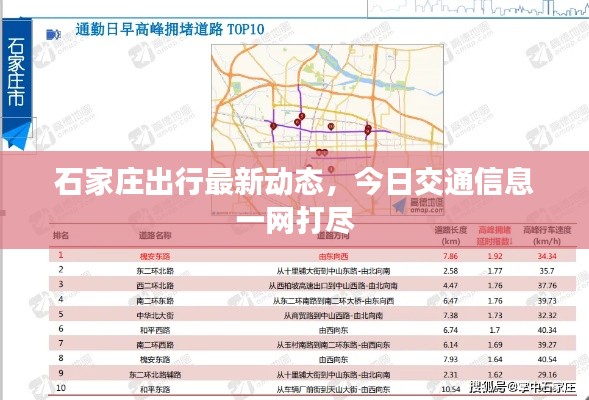Click the speed value 34.34
589x400 pixels.
click(x=547, y=256)
